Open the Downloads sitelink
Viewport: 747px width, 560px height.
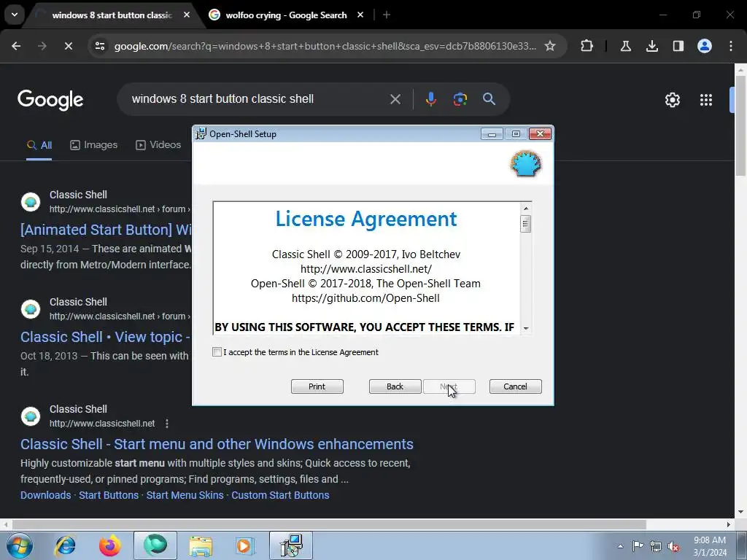(46, 495)
